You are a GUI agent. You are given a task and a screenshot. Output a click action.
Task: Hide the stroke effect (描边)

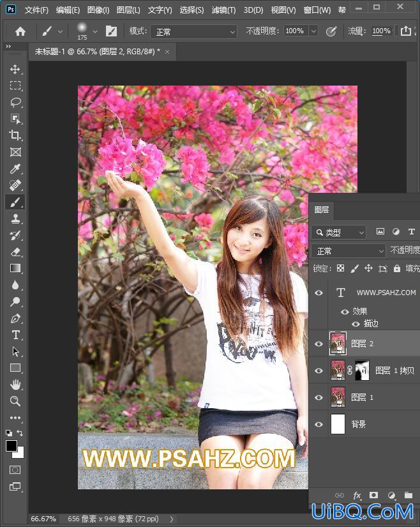[356, 324]
